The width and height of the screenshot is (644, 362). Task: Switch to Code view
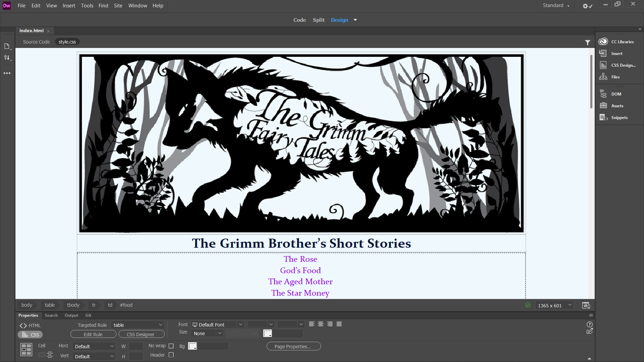tap(300, 20)
